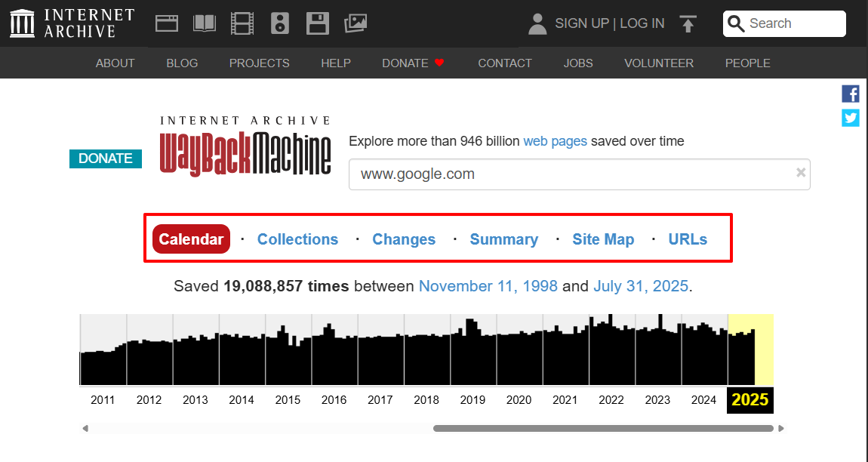Select the Calendar tab
This screenshot has width=868, height=462.
point(191,239)
